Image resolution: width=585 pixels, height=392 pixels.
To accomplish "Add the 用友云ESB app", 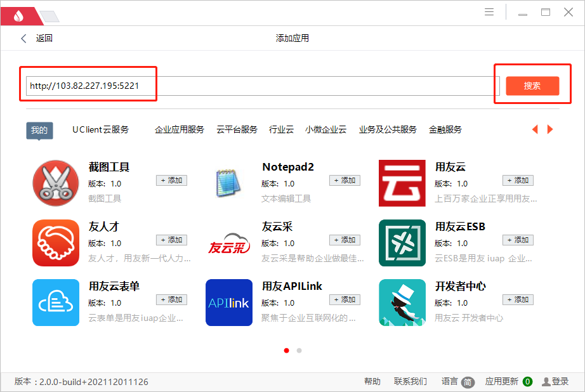I will click(518, 240).
